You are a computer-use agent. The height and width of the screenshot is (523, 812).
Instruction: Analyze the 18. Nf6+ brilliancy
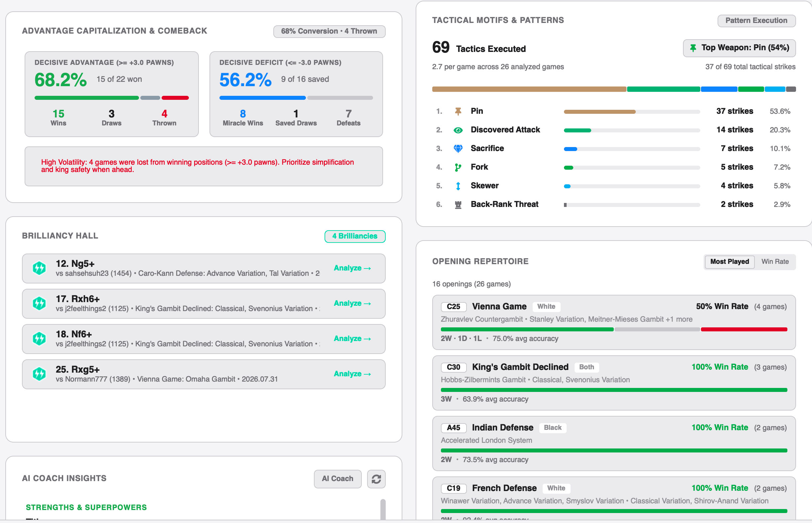(352, 339)
